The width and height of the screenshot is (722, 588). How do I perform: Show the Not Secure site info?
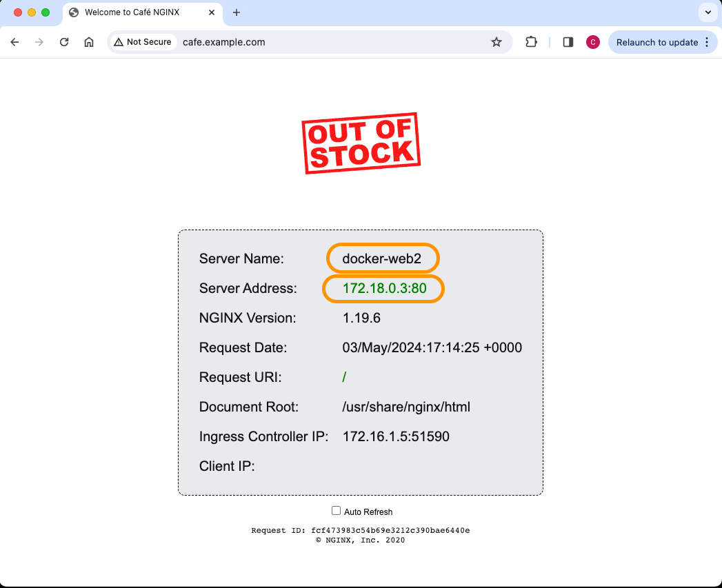click(143, 42)
